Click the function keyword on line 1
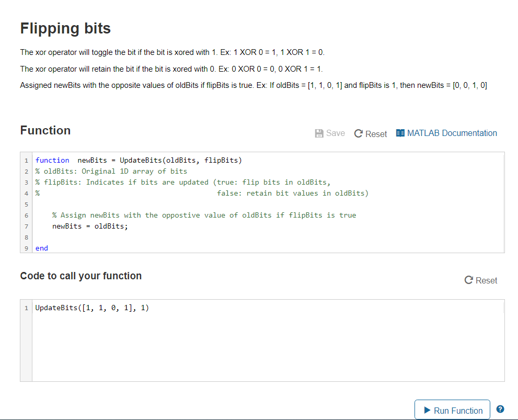The height and width of the screenshot is (420, 518). 52,160
